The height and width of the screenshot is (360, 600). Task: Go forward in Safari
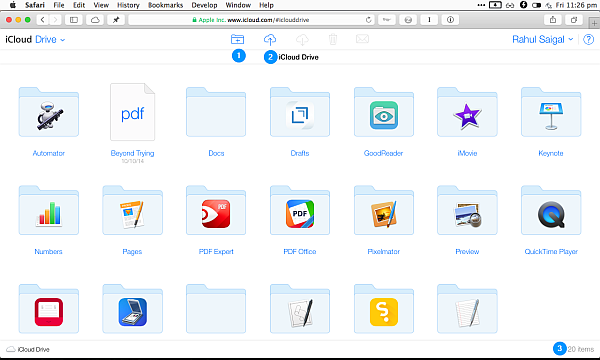(55, 20)
